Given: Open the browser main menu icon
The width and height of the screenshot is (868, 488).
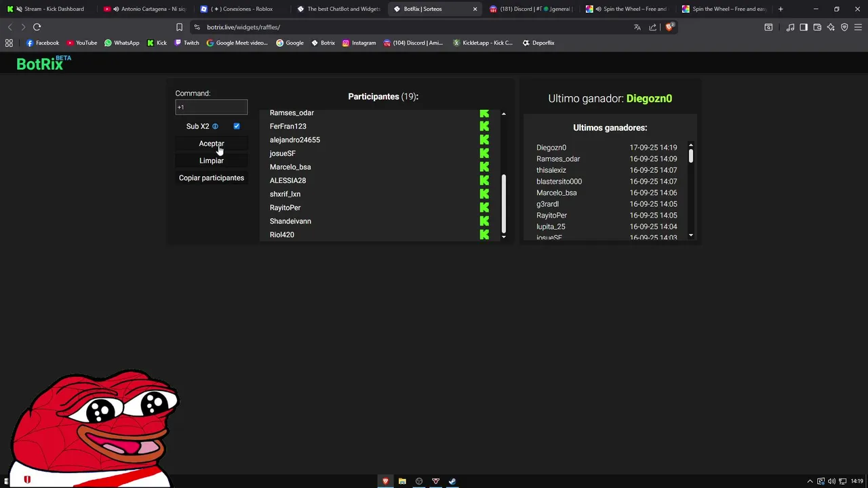Looking at the screenshot, I should click(x=859, y=27).
